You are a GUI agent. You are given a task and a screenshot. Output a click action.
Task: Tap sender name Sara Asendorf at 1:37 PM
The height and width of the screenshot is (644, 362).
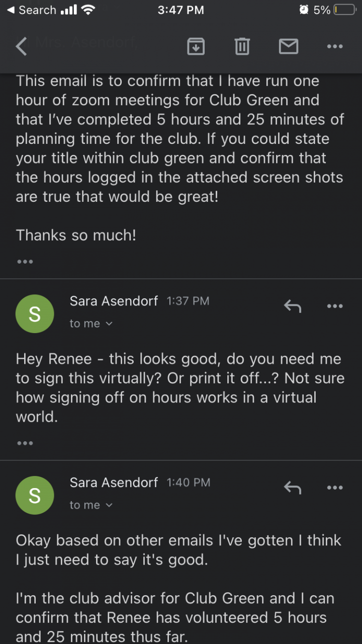click(x=114, y=301)
